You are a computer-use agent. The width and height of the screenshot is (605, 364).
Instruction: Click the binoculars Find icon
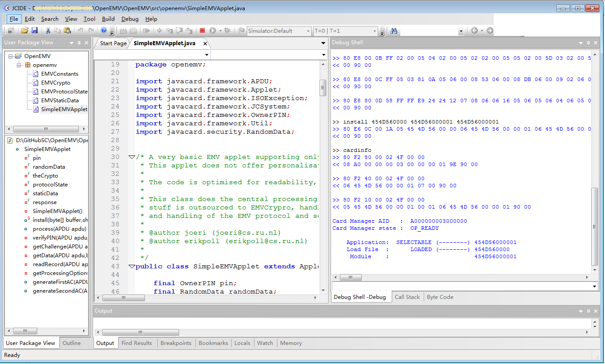pos(394,31)
